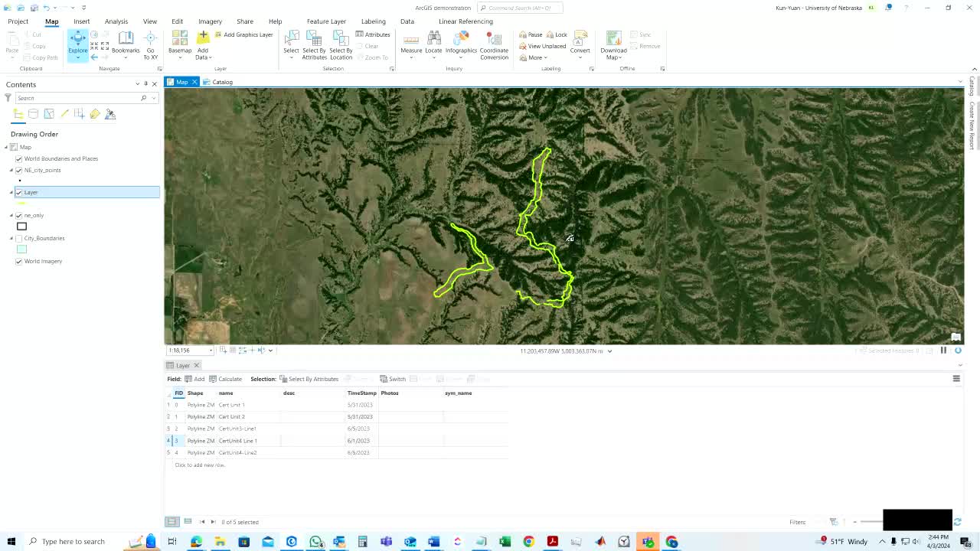This screenshot has height=551, width=980.
Task: Switch Contents to List By Labeling
Action: [95, 114]
